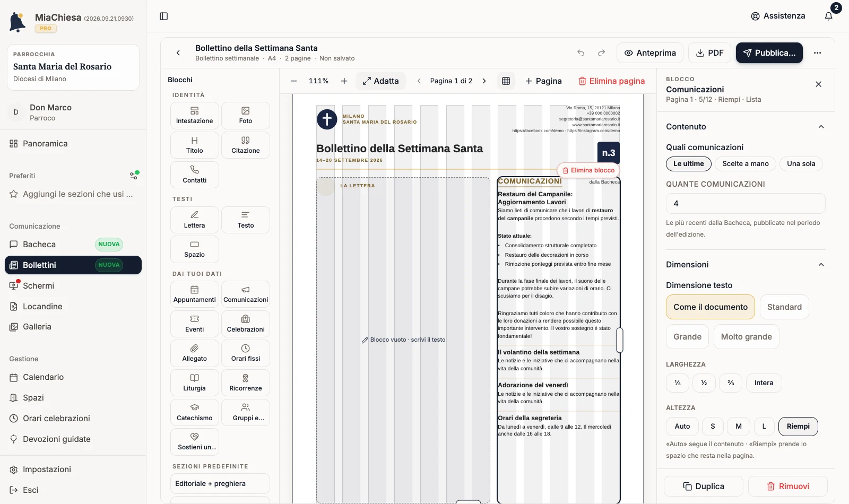
Task: Select Le ultime communications option
Action: (x=689, y=164)
